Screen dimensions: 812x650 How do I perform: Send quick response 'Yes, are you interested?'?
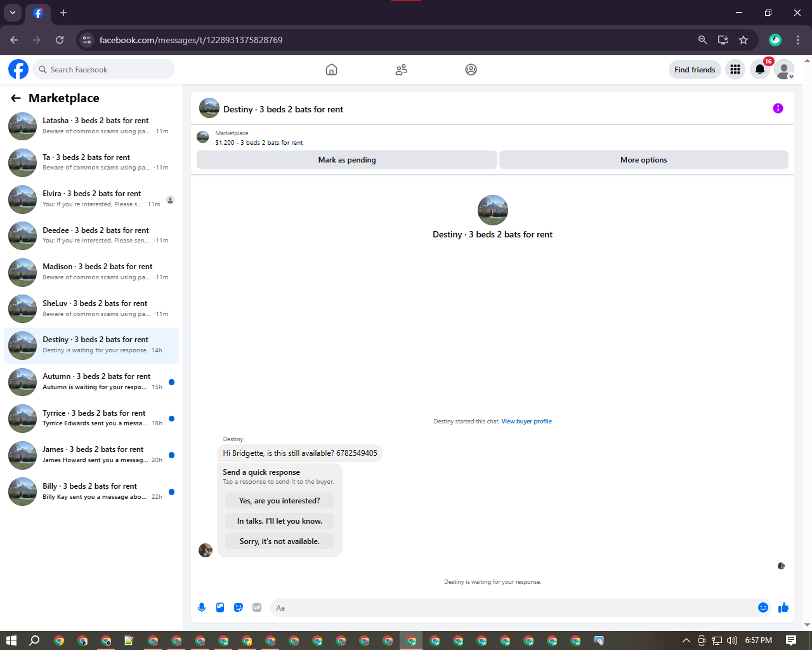click(x=280, y=501)
